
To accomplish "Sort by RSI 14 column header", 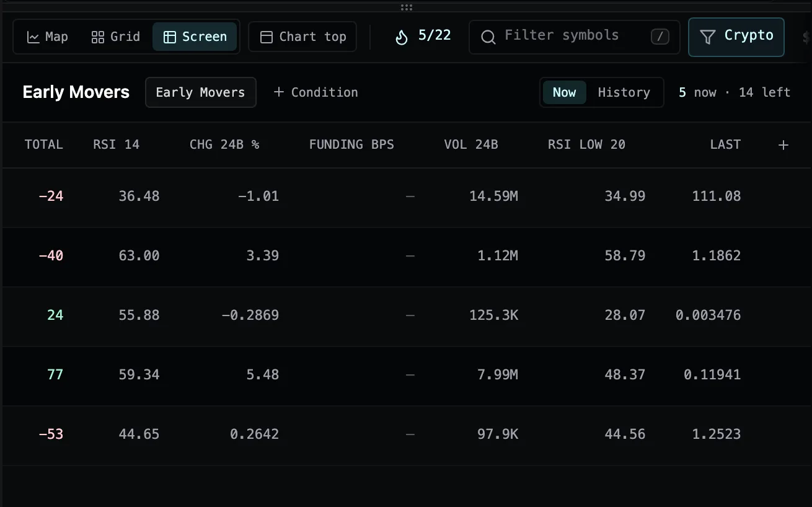I will 117,144.
